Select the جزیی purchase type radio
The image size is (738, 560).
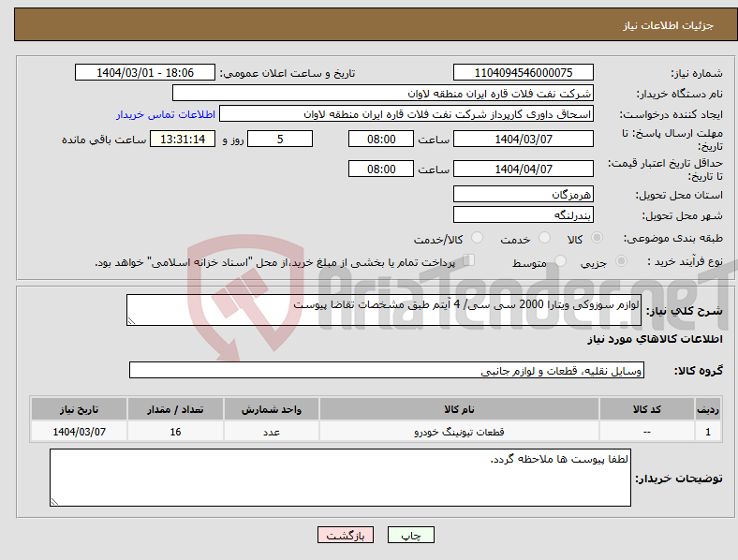pyautogui.click(x=621, y=261)
